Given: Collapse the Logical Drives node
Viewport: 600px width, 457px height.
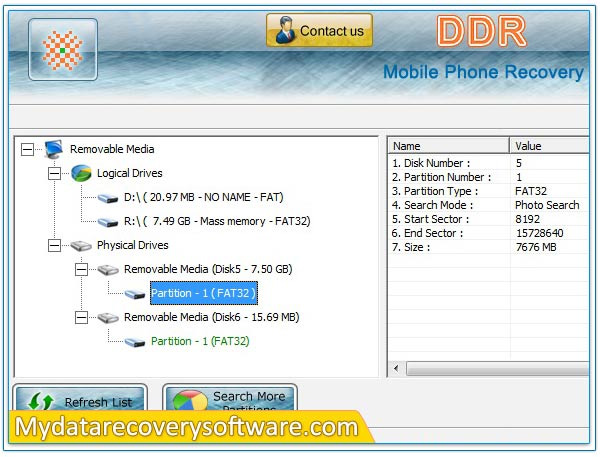Looking at the screenshot, I should (54, 173).
